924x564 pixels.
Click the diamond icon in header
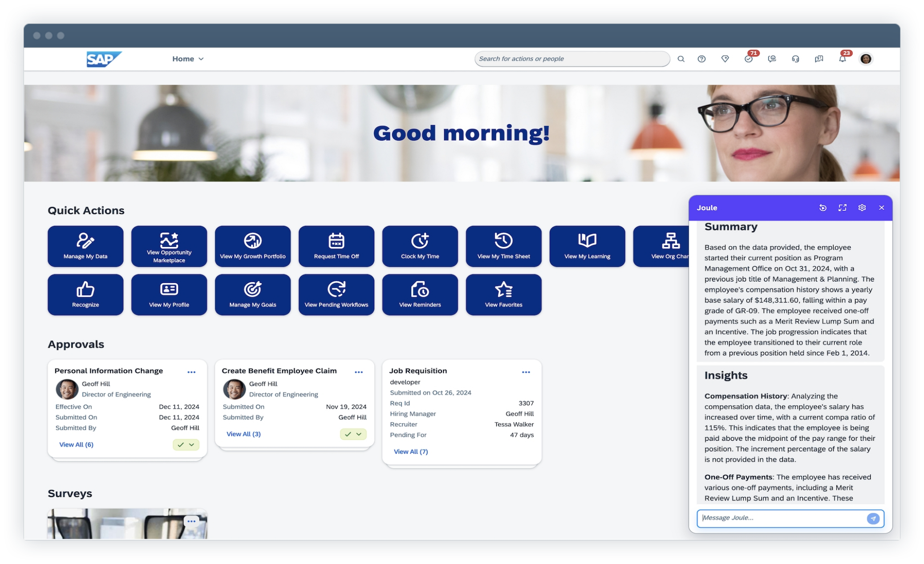(x=725, y=59)
